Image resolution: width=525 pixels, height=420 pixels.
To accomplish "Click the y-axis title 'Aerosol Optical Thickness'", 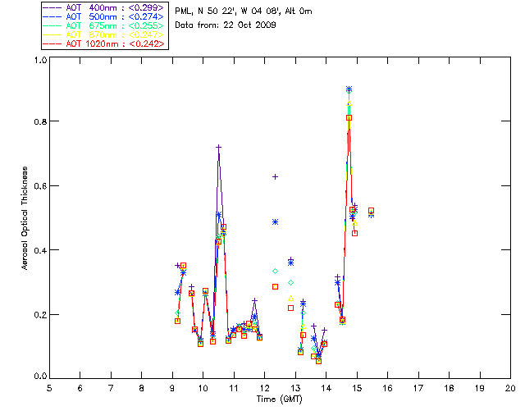I will click(25, 218).
